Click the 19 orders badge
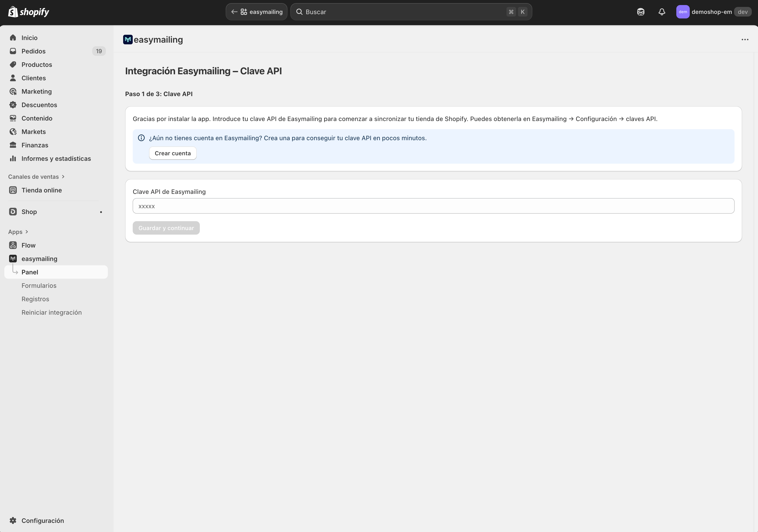This screenshot has height=532, width=758. (x=99, y=51)
